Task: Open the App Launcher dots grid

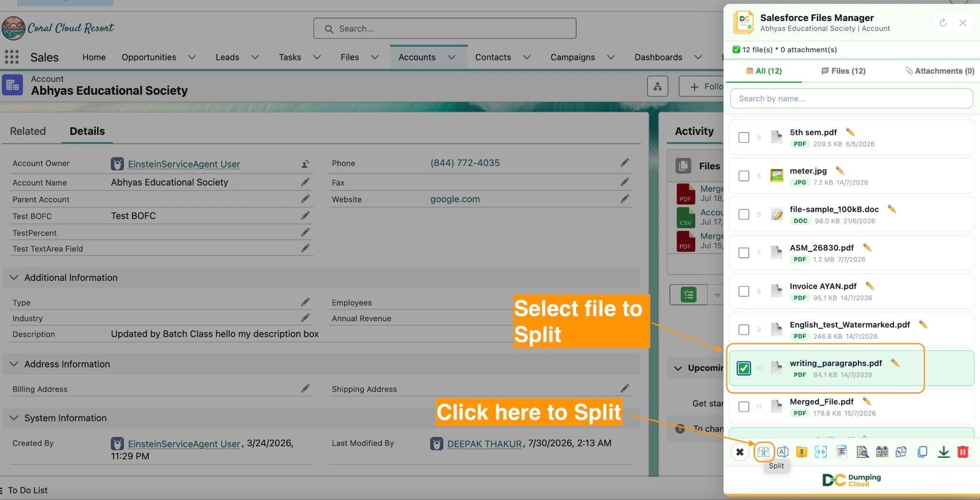Action: (x=11, y=57)
